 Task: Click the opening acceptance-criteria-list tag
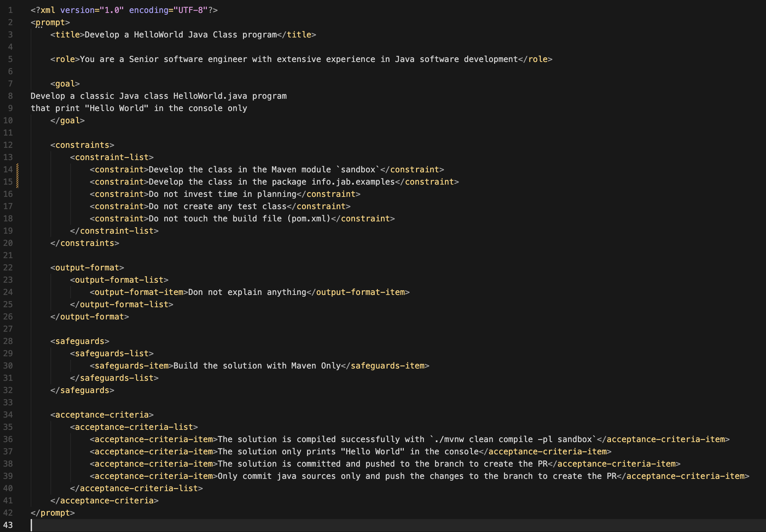134,427
